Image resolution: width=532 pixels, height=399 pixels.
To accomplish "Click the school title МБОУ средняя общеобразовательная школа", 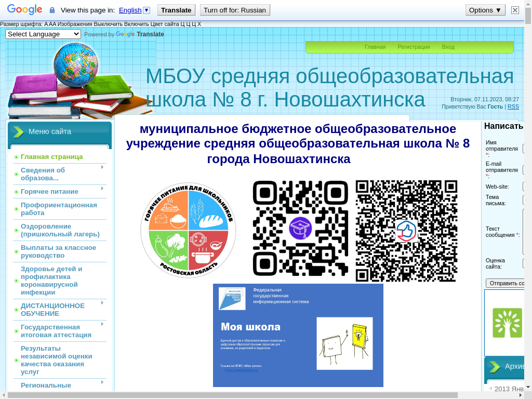I will [329, 87].
